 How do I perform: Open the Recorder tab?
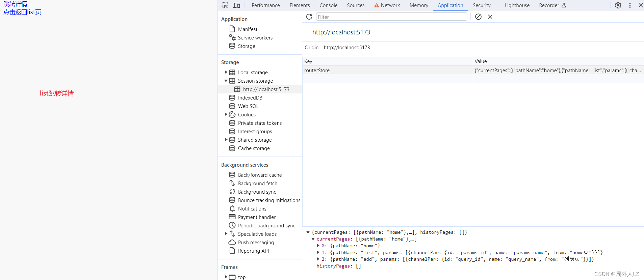[552, 5]
